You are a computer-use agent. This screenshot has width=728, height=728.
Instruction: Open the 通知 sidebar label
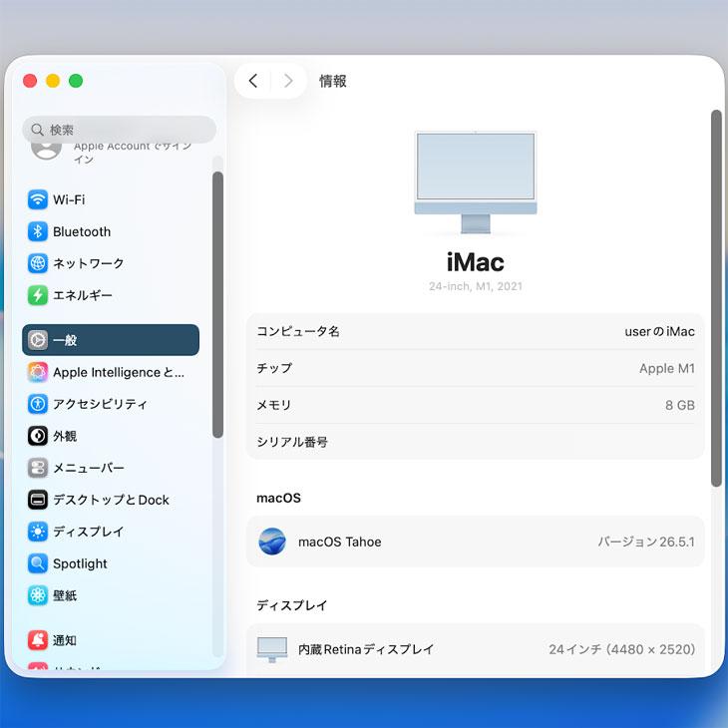[x=65, y=640]
